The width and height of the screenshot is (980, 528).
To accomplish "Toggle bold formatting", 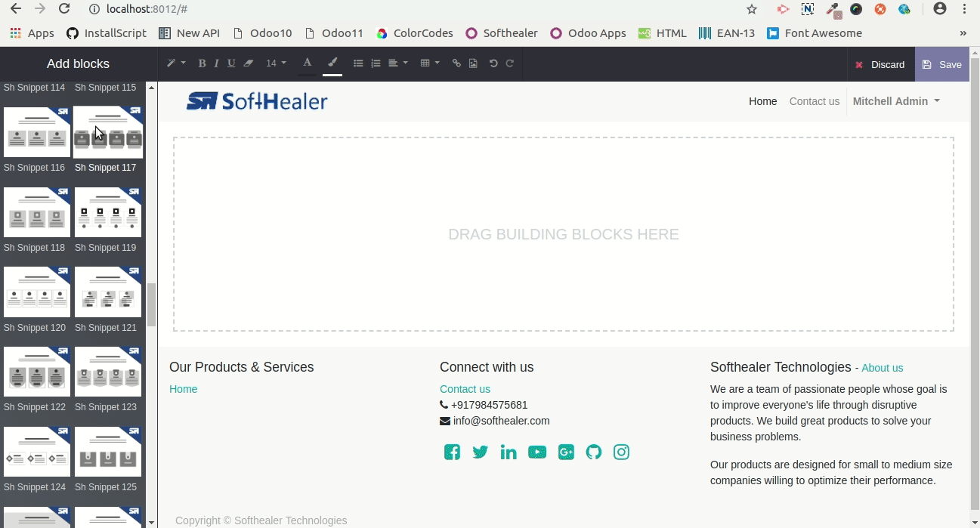I will tap(202, 63).
